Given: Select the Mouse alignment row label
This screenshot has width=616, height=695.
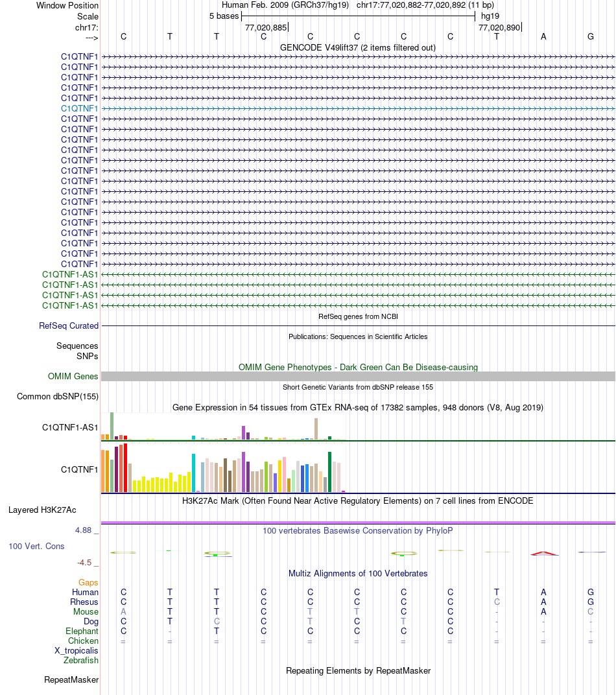Looking at the screenshot, I should [86, 611].
